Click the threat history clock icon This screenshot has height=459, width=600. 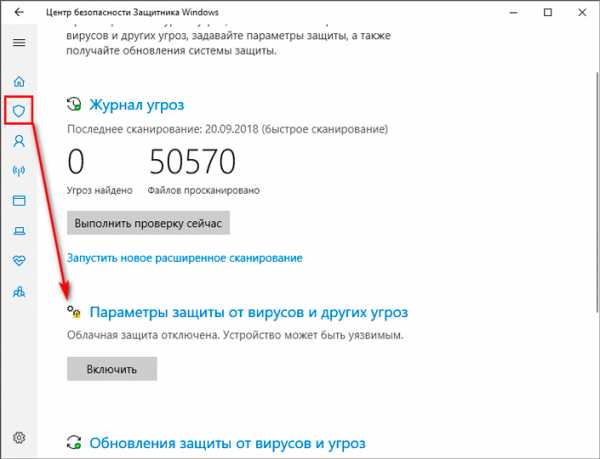[74, 104]
